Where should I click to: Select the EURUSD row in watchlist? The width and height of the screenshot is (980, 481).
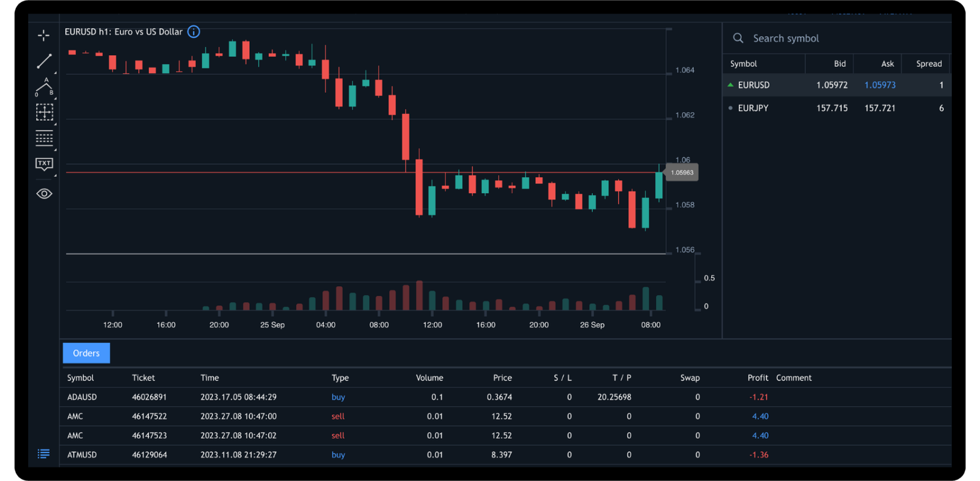click(x=837, y=85)
